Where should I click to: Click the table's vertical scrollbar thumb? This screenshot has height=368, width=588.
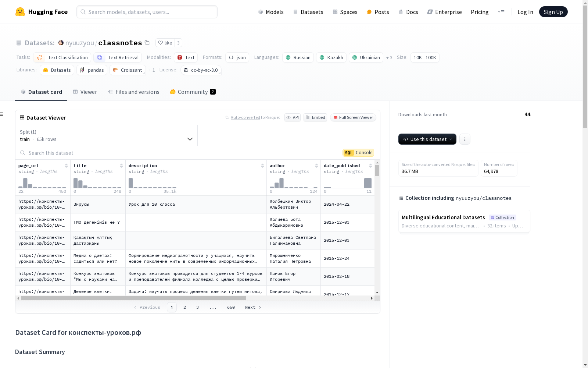(x=377, y=171)
